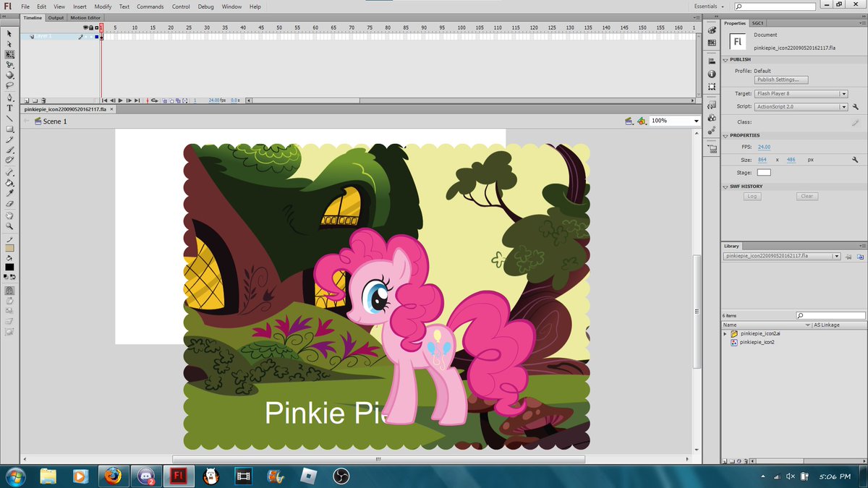Image resolution: width=868 pixels, height=488 pixels.
Task: Select the Lasso tool
Action: tap(10, 85)
